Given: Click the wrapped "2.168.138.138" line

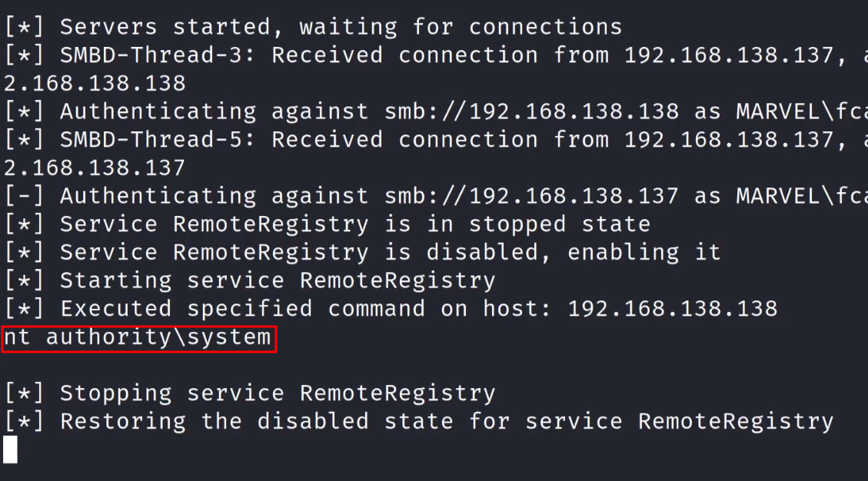Looking at the screenshot, I should click(x=95, y=83).
